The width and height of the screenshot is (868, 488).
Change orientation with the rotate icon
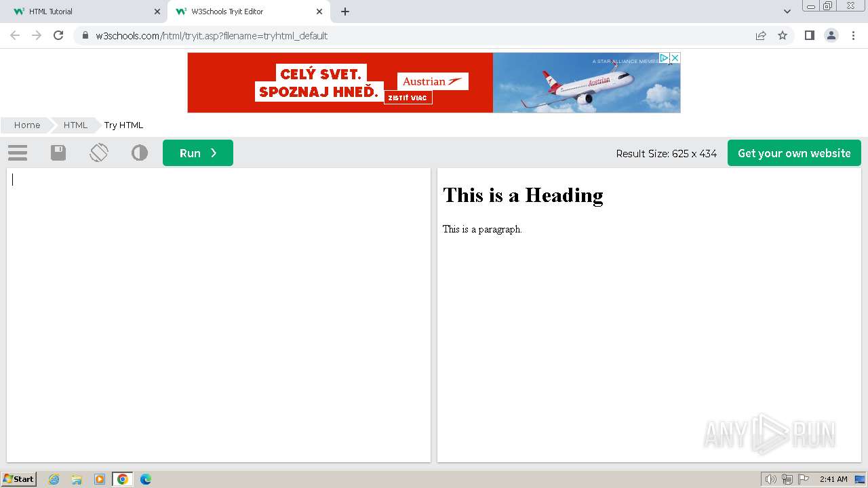click(99, 152)
